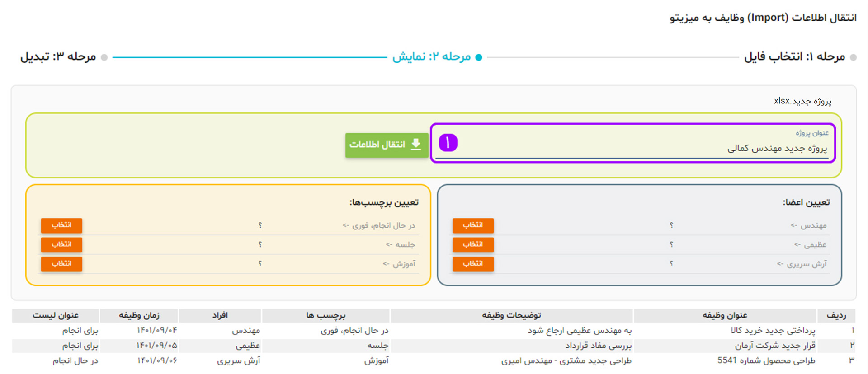Viewport: 868px width, 374px height.
Task: Click the برچسب ها column header
Action: (x=325, y=315)
